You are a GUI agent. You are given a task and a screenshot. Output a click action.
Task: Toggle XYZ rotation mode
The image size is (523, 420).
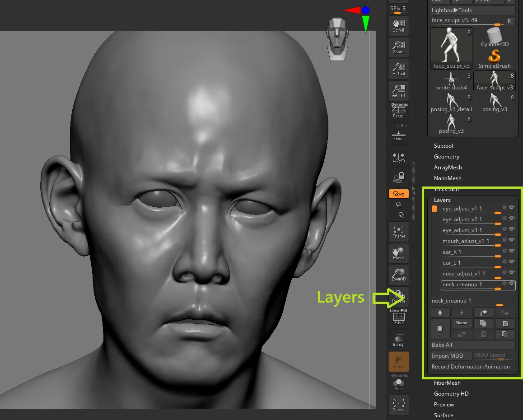[x=399, y=194]
